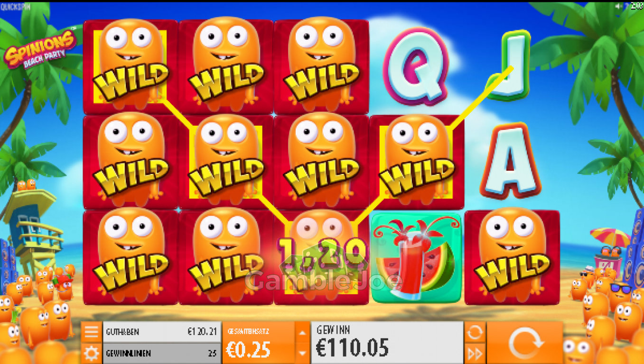Start autoplay with the circular arrows icon
The height and width of the screenshot is (364, 644).
pos(475,332)
